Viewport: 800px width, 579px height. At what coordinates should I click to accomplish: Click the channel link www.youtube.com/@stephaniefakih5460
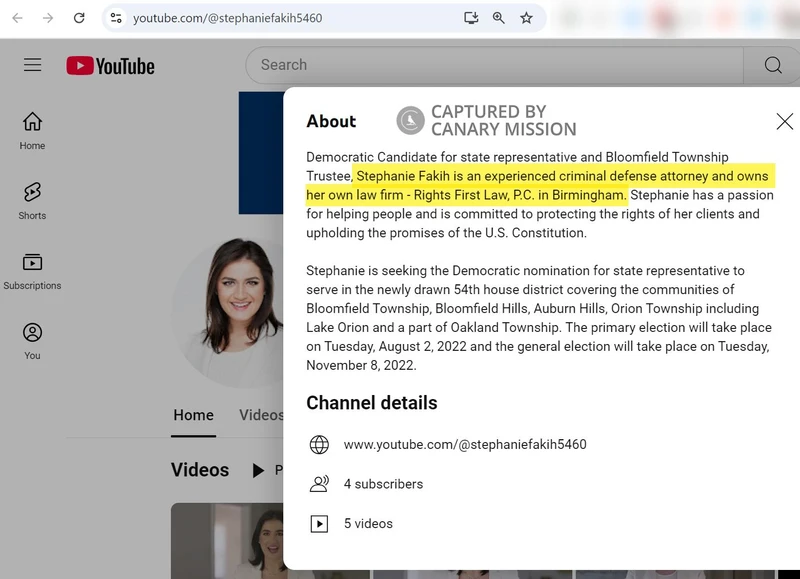click(465, 444)
